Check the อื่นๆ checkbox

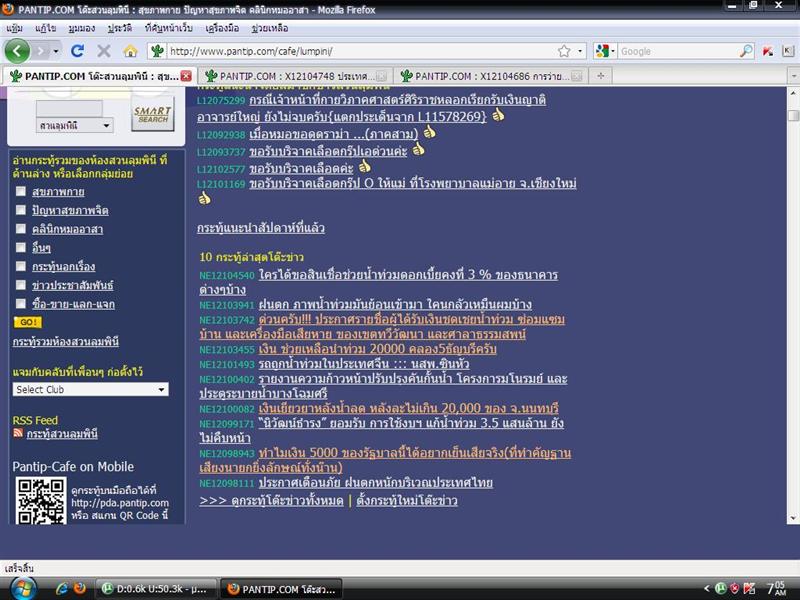tap(21, 247)
